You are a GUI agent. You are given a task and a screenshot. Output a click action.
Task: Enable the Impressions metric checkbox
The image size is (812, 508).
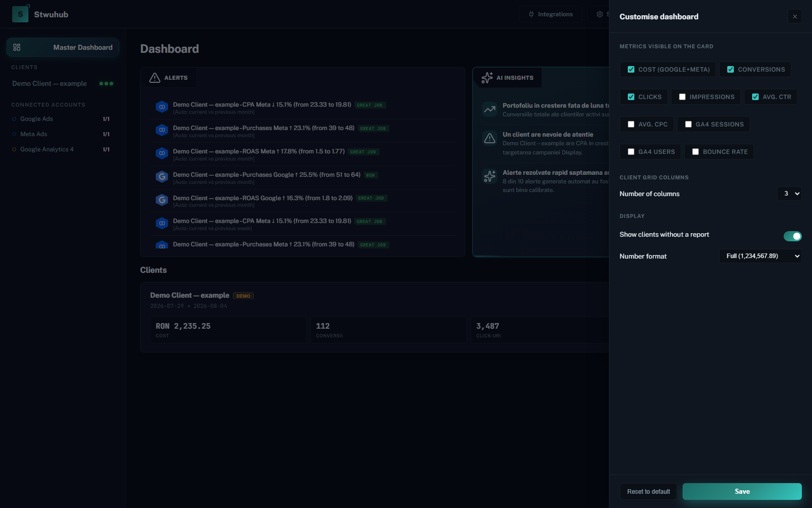pos(682,97)
